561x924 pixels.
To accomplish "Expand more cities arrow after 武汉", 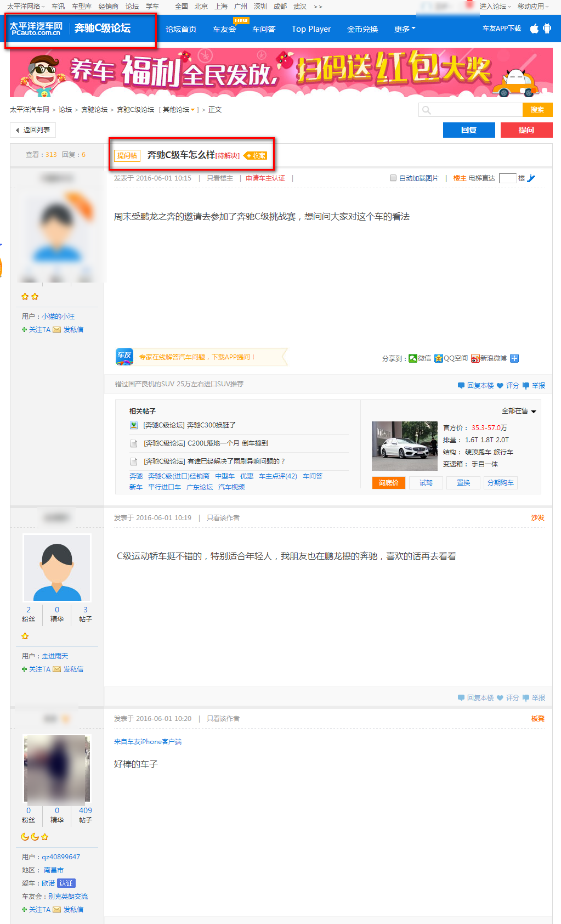I will pyautogui.click(x=318, y=7).
